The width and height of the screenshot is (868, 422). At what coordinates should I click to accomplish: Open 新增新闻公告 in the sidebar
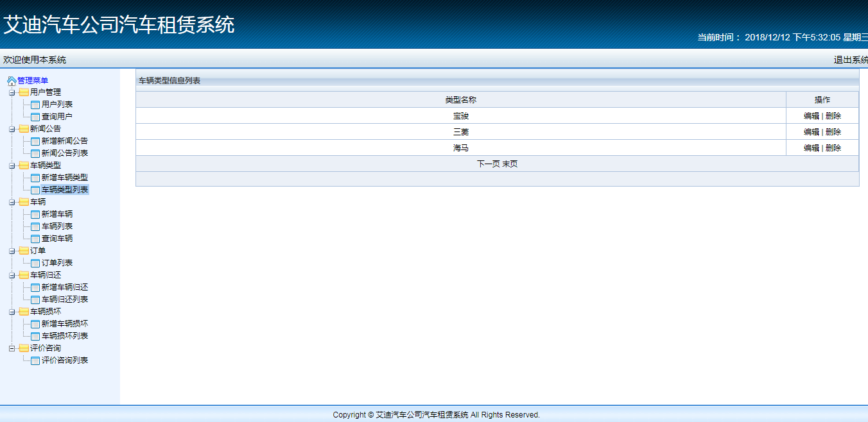pyautogui.click(x=65, y=141)
